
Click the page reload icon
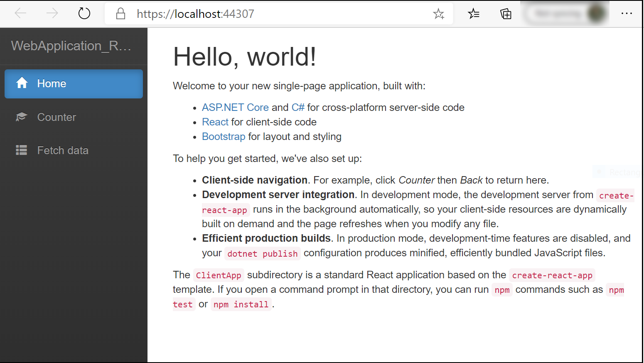(84, 13)
